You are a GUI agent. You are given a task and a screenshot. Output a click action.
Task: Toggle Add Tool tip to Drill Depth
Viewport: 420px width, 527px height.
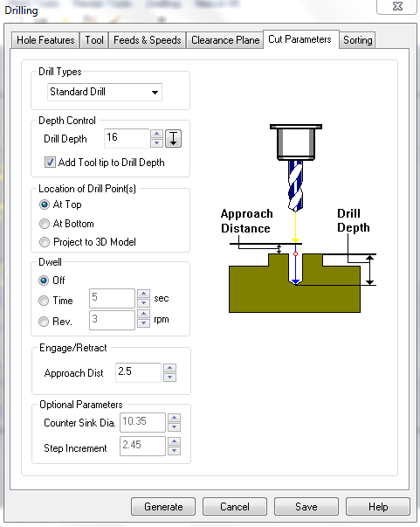50,163
